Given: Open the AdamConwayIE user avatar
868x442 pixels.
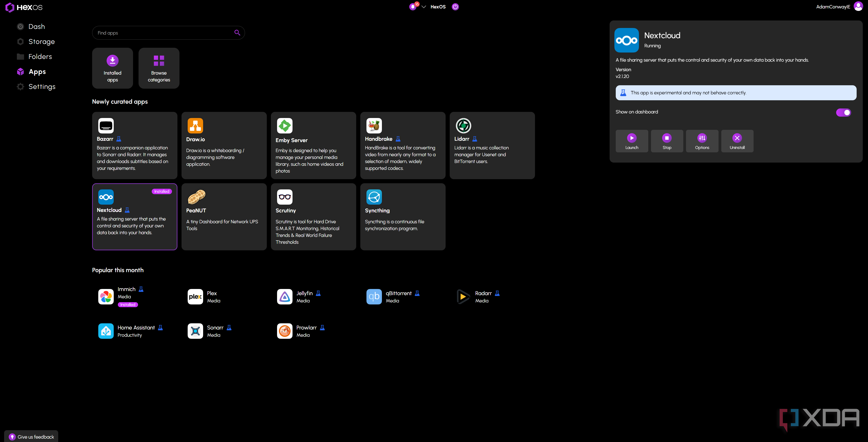Looking at the screenshot, I should click(x=858, y=6).
